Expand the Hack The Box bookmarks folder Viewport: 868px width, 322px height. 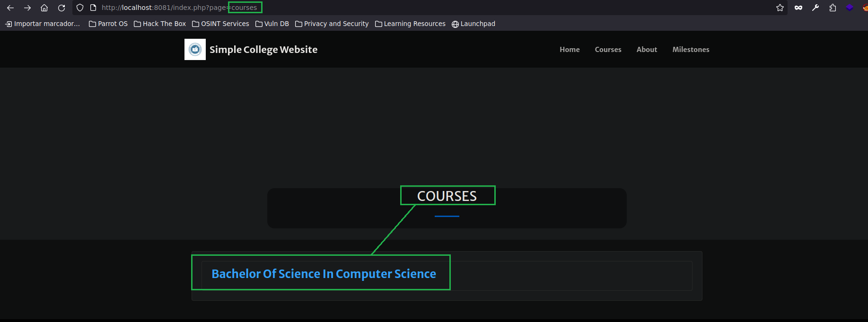(x=160, y=24)
